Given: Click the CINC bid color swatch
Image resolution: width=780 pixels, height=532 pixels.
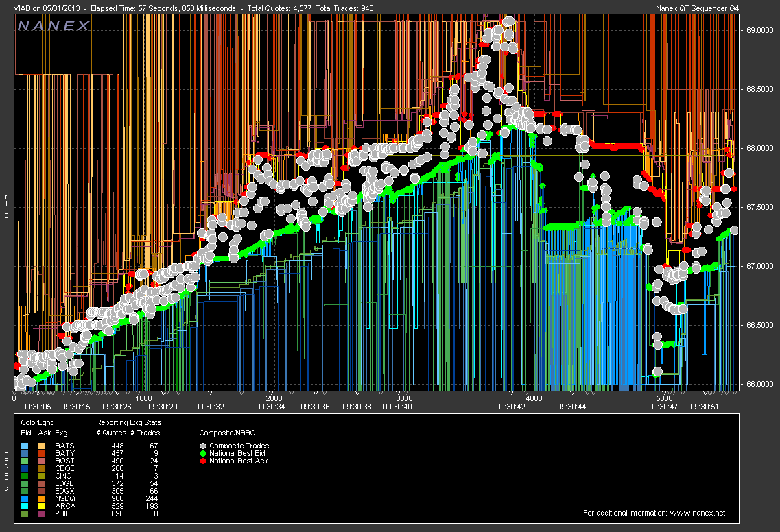Looking at the screenshot, I should [25, 476].
